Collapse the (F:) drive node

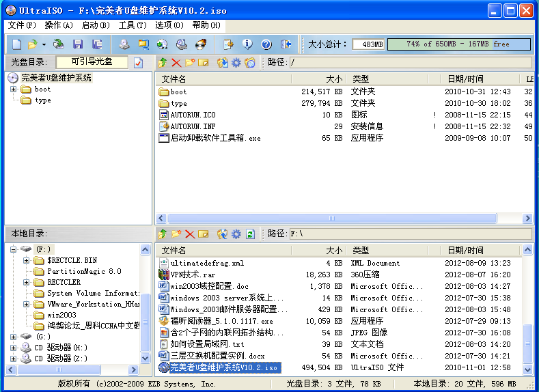coord(13,249)
